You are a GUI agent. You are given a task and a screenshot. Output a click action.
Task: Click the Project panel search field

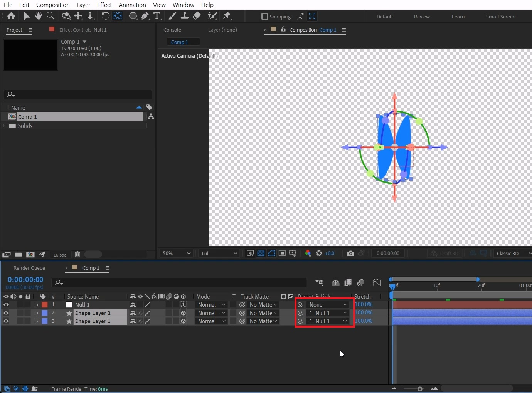[x=78, y=95]
